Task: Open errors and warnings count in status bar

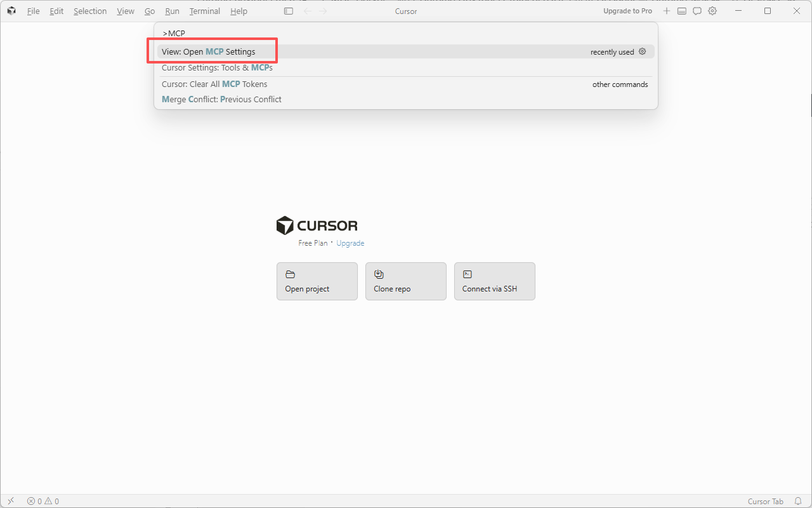Action: (x=43, y=501)
